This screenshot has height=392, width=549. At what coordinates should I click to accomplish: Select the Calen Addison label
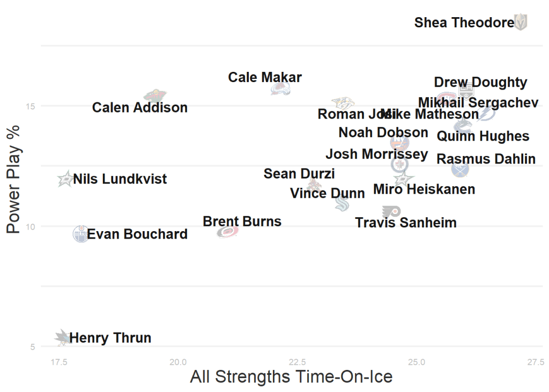[x=140, y=108]
